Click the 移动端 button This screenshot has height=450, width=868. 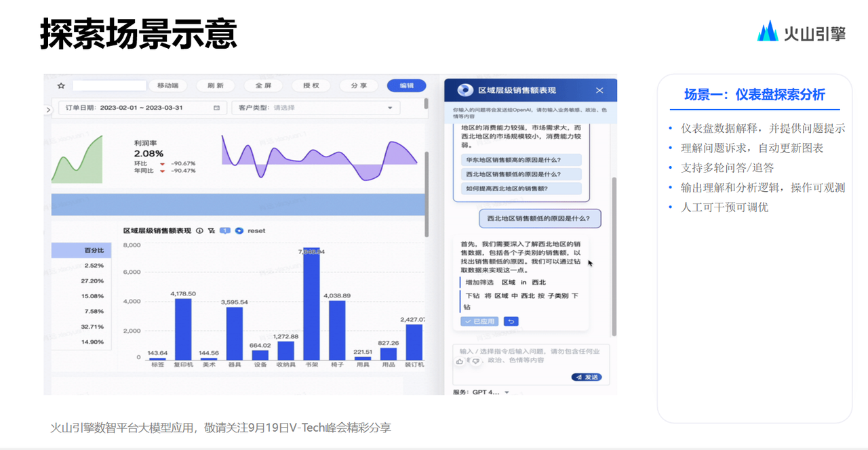click(x=167, y=86)
